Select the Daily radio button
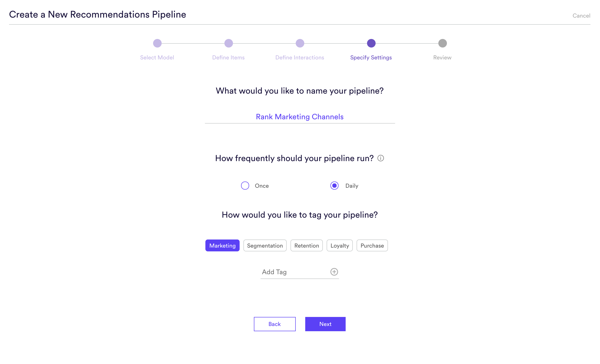 click(x=334, y=186)
